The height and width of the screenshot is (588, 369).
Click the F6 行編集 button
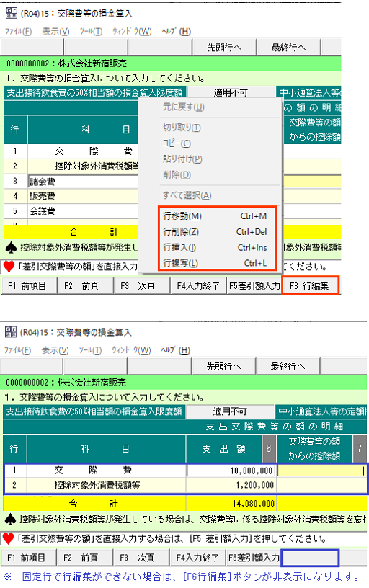[310, 286]
